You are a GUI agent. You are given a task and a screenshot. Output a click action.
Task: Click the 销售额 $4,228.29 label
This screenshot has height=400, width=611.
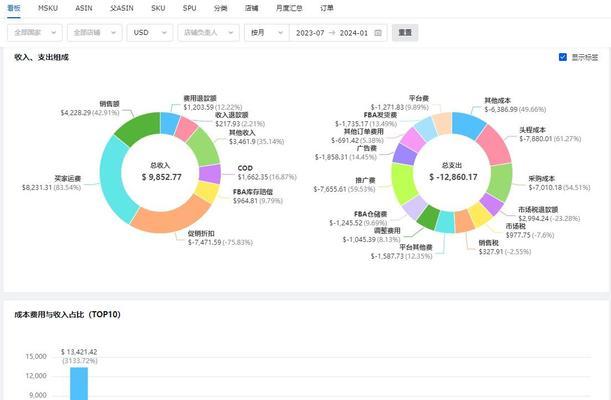coord(90,108)
